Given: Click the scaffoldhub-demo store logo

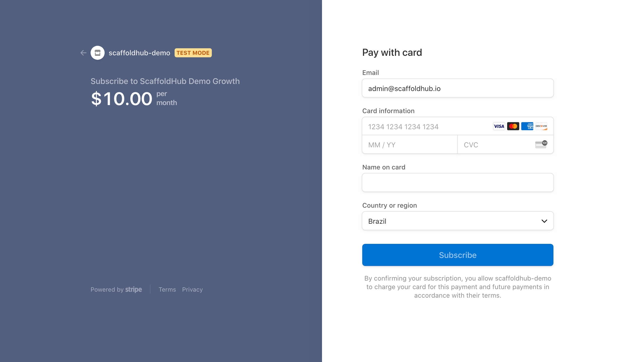Looking at the screenshot, I should 98,53.
